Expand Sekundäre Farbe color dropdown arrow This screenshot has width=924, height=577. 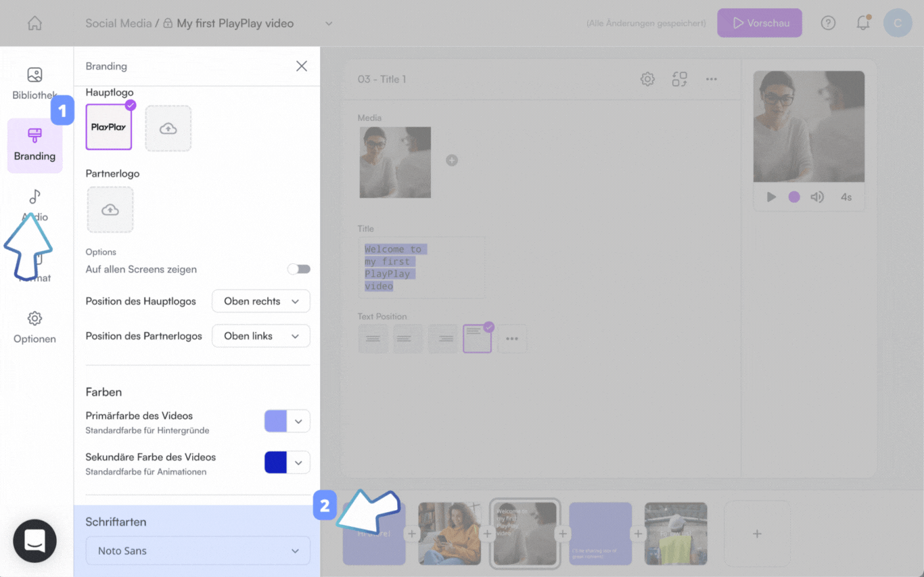point(298,462)
